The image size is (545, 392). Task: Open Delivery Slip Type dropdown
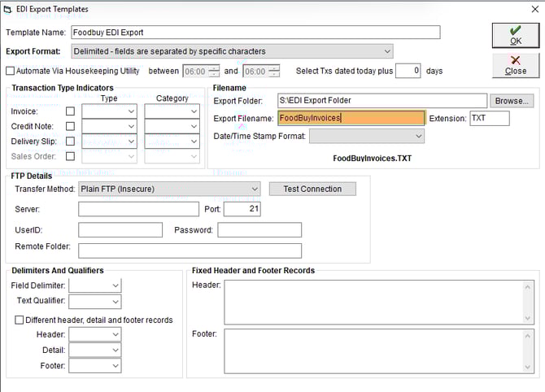click(109, 142)
